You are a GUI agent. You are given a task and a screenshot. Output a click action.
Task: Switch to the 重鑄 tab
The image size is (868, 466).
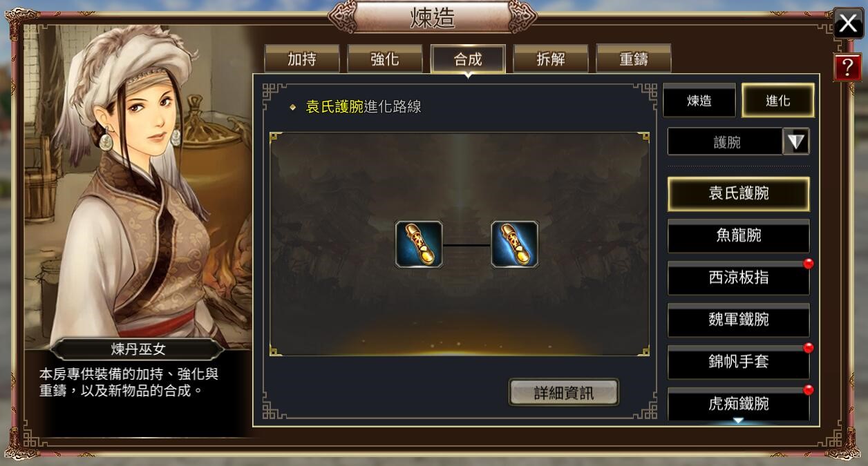coord(634,59)
